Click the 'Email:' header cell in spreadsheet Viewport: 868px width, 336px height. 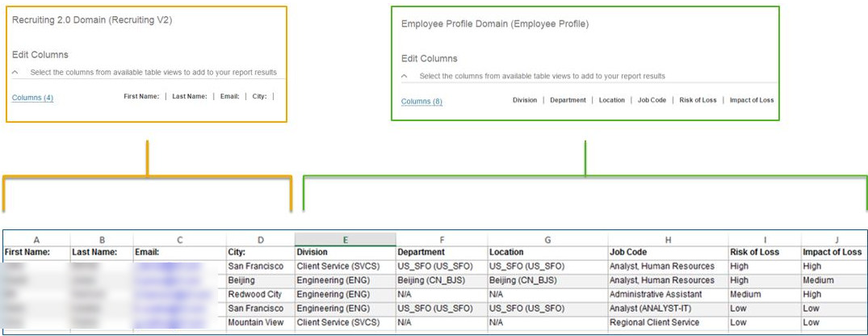click(180, 253)
